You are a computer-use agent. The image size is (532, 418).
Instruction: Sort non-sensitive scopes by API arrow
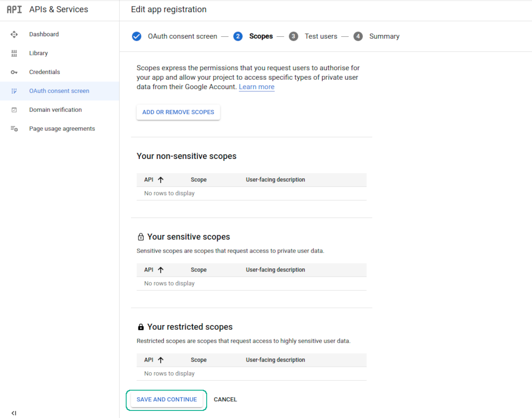point(161,180)
